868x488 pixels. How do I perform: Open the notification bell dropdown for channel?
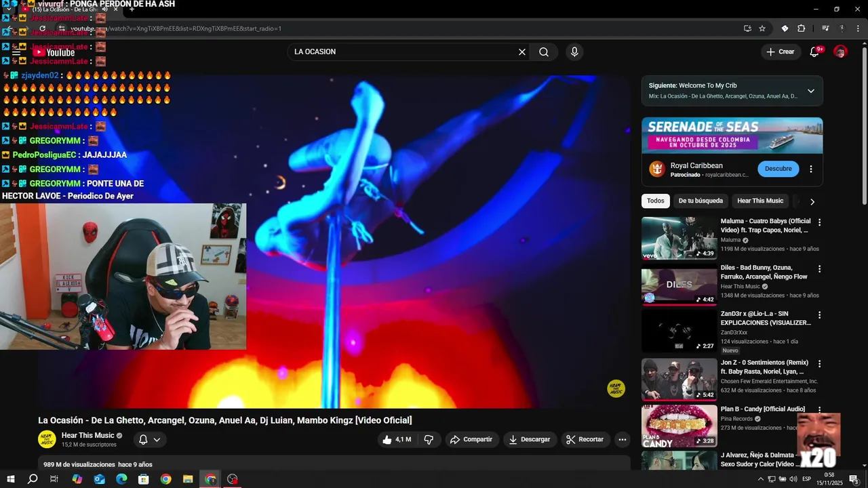[x=150, y=439]
